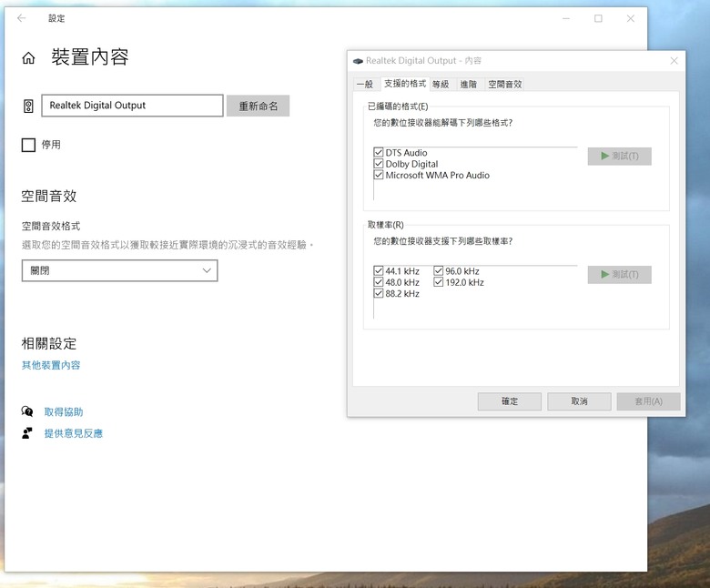Click the sample rate 測試 button
Viewport: 710px width, 588px height.
tap(620, 275)
